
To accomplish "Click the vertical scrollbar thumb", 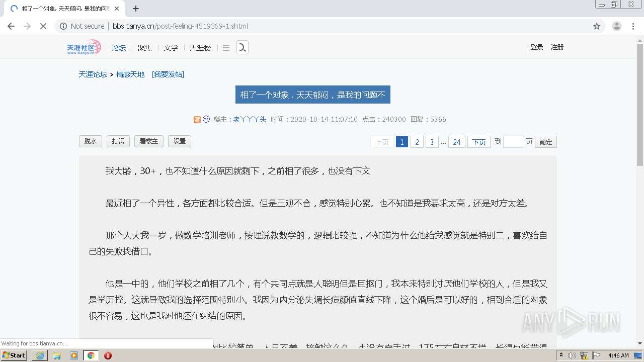I will tap(640, 106).
